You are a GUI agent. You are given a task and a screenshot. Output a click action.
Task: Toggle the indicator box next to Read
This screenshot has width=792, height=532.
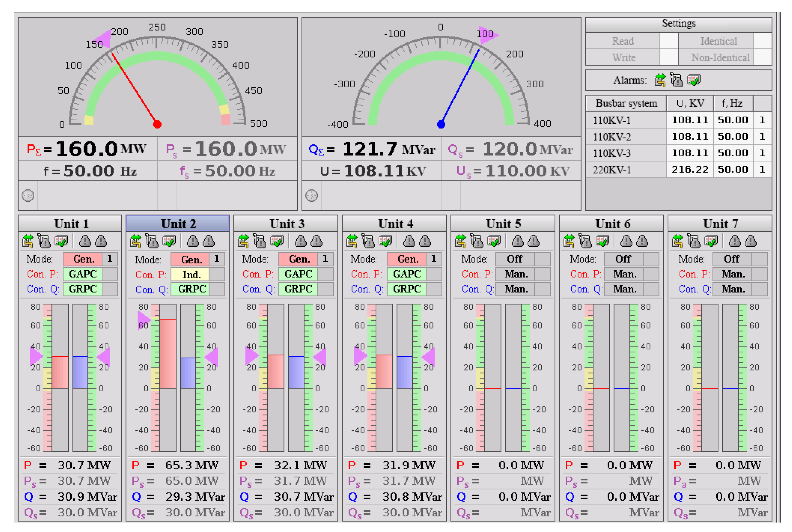coord(668,41)
